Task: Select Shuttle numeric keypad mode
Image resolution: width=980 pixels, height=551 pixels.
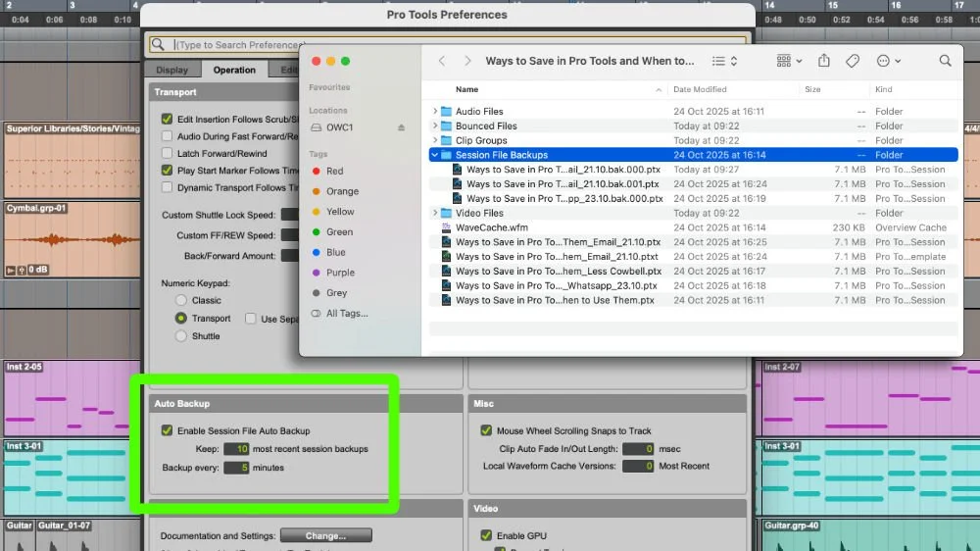Action: click(x=180, y=336)
